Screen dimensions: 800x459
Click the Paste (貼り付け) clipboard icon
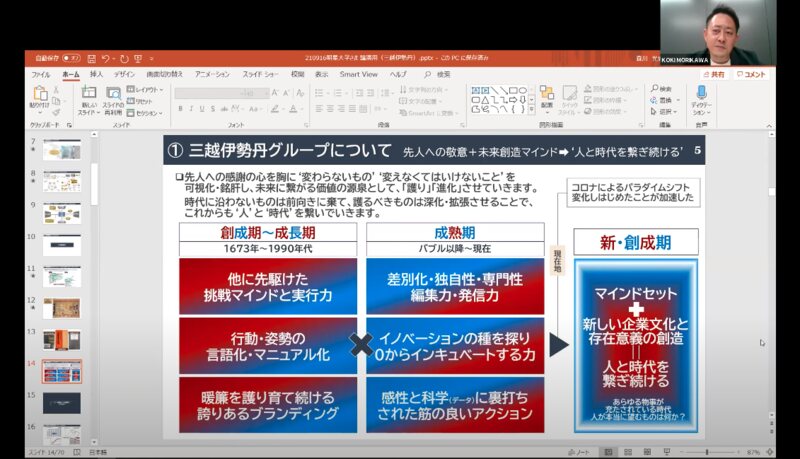[39, 96]
